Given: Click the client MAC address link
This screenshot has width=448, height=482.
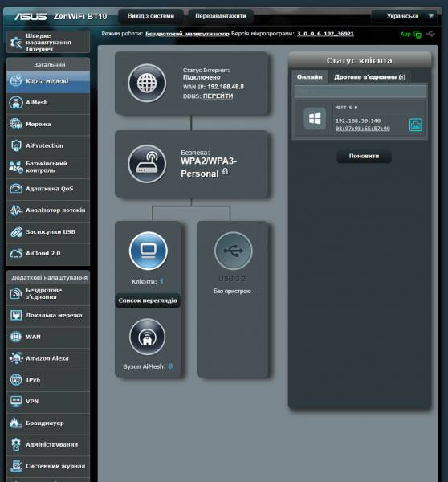Looking at the screenshot, I should click(x=363, y=129).
